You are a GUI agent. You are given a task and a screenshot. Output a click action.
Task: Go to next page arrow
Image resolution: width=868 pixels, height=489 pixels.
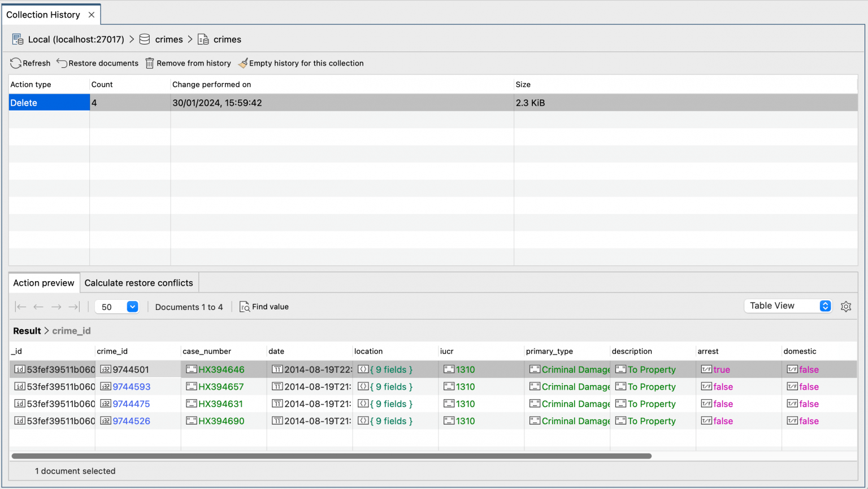point(56,307)
